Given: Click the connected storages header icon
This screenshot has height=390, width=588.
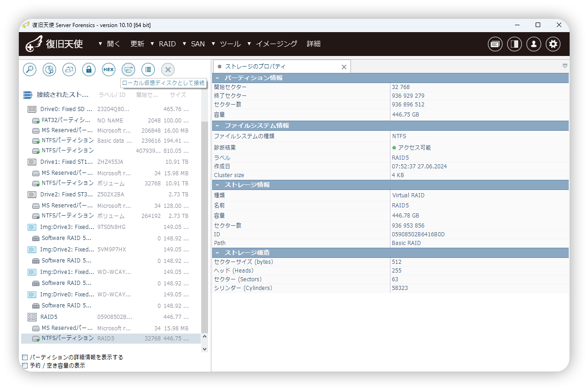Looking at the screenshot, I should tap(28, 95).
